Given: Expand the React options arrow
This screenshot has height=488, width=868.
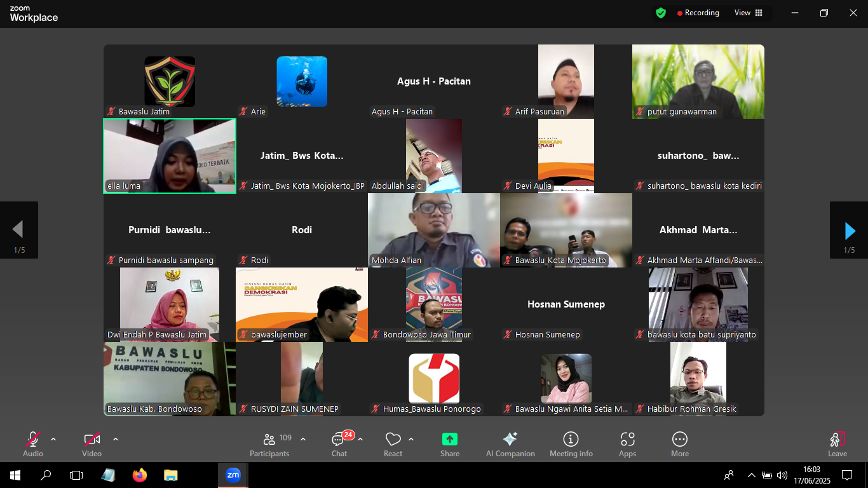Looking at the screenshot, I should tap(411, 439).
